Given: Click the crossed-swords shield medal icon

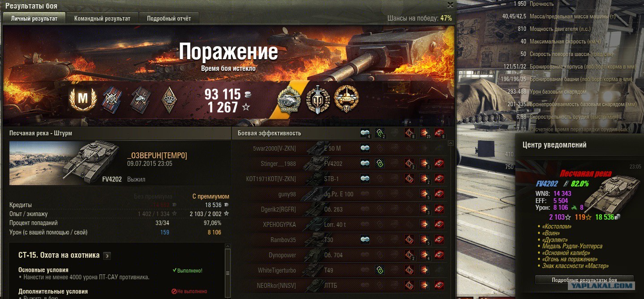Looking at the screenshot, I should [318, 99].
